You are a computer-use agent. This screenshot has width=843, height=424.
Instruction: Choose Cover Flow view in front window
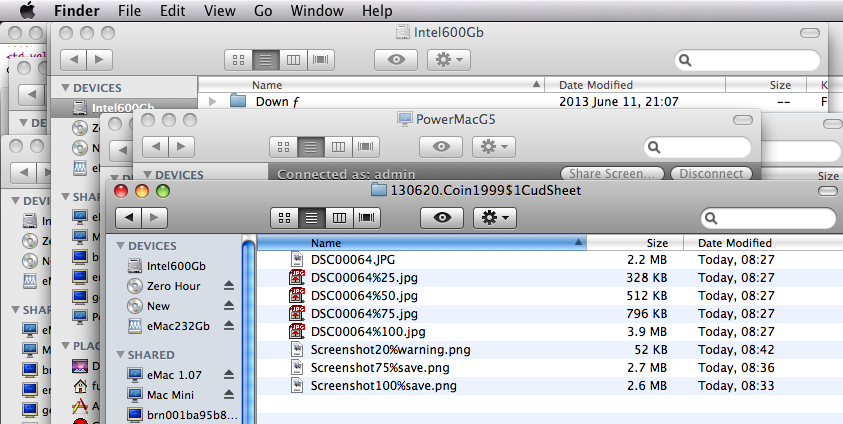point(367,218)
